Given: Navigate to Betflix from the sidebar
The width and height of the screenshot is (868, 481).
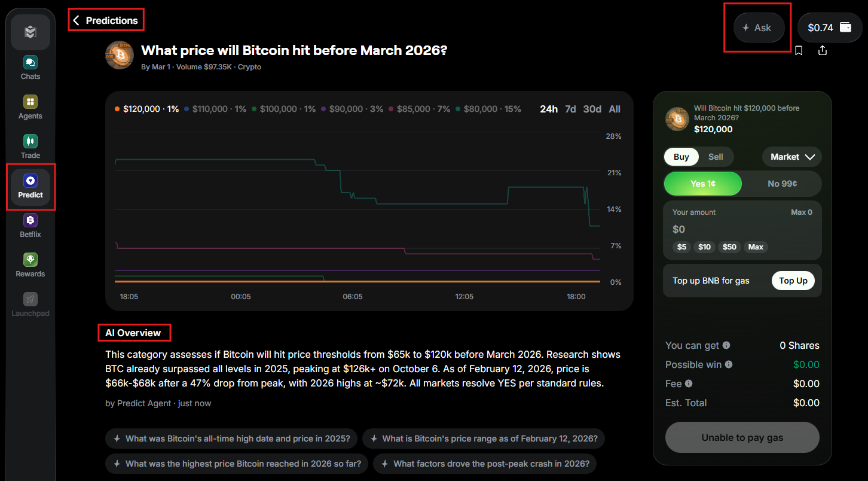Looking at the screenshot, I should [x=30, y=225].
